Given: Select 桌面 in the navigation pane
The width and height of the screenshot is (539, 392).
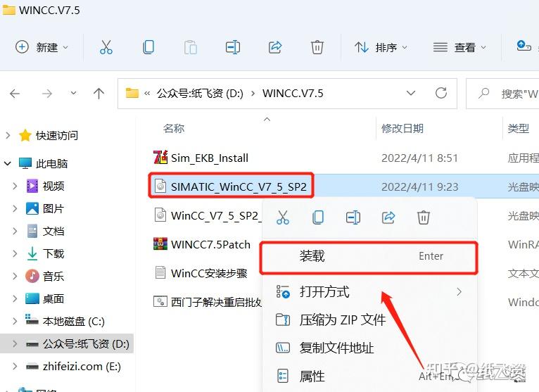Looking at the screenshot, I should (53, 299).
